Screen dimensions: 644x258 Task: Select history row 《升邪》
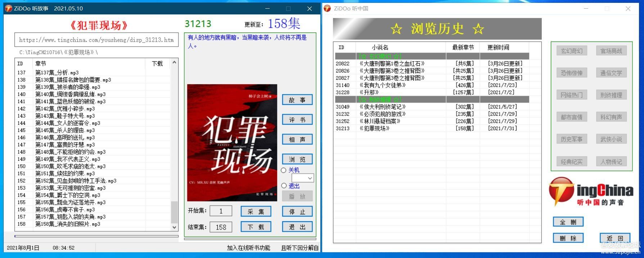[432, 92]
